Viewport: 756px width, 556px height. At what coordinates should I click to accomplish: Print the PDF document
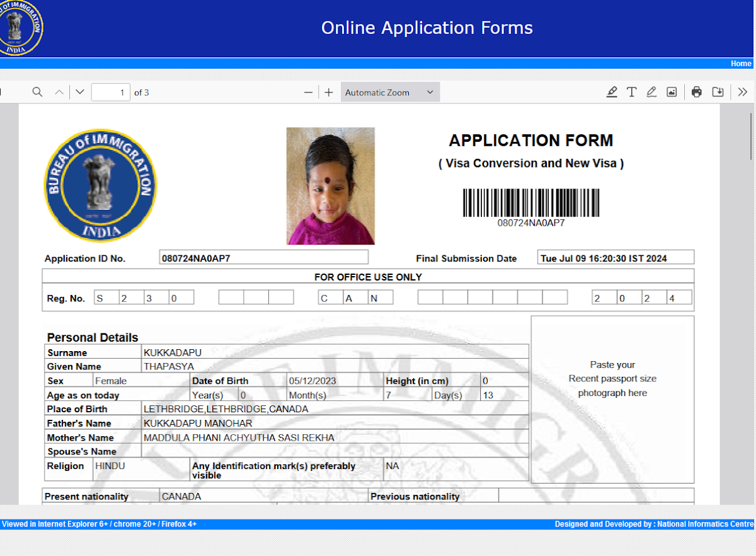click(696, 92)
